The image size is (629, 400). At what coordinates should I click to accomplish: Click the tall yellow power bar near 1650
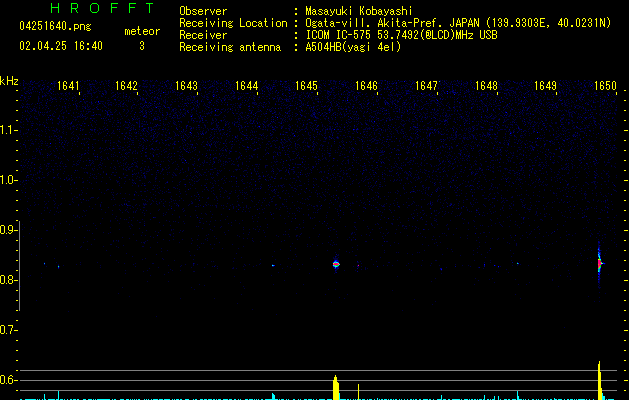(600, 380)
